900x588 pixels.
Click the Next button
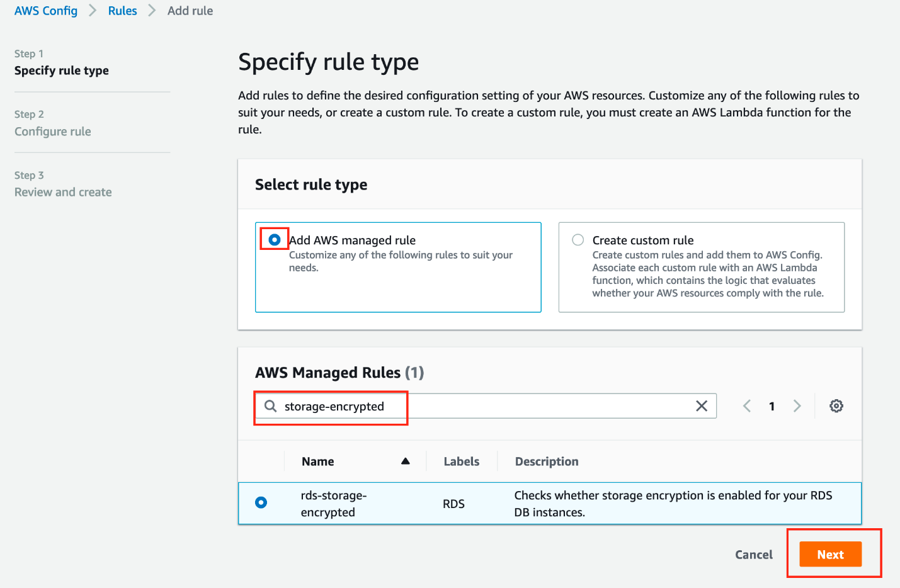coord(831,555)
